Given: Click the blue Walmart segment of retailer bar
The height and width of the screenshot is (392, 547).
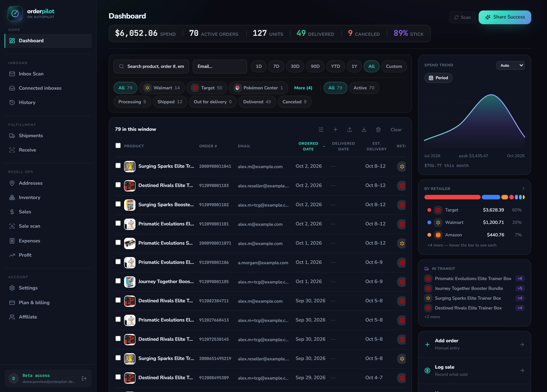Looking at the screenshot, I should 491,197.
